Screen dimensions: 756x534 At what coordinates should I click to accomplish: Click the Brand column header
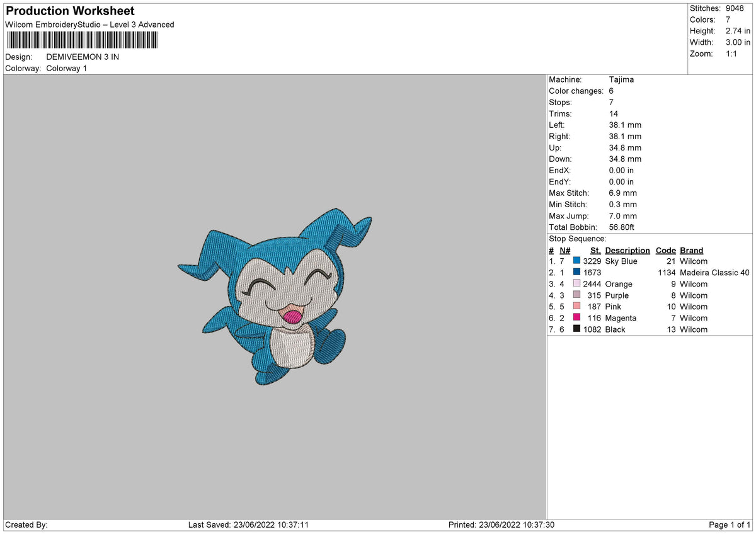point(691,251)
